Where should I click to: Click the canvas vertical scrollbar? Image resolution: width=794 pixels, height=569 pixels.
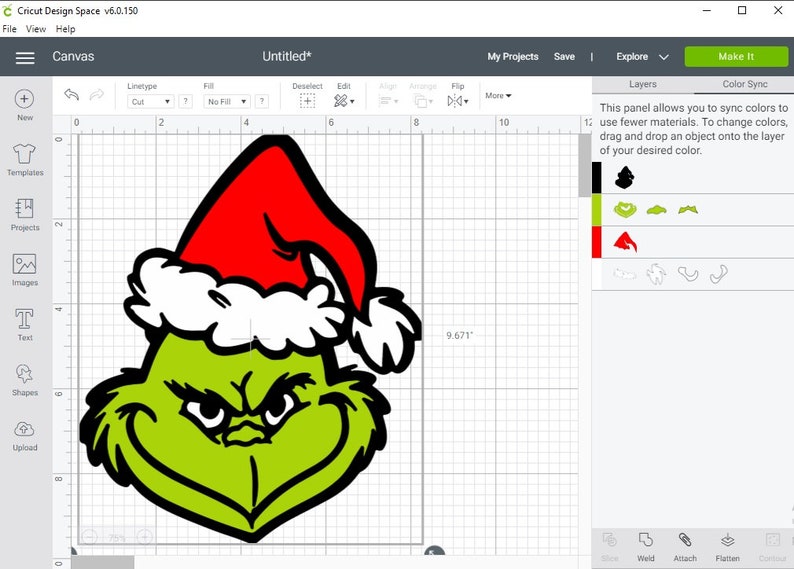(584, 165)
